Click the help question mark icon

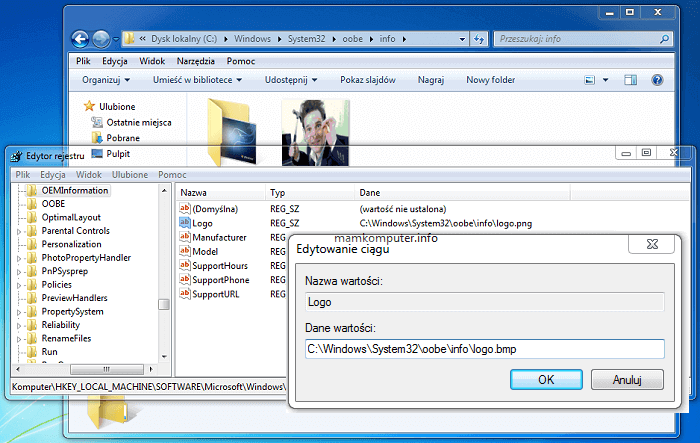[657, 80]
